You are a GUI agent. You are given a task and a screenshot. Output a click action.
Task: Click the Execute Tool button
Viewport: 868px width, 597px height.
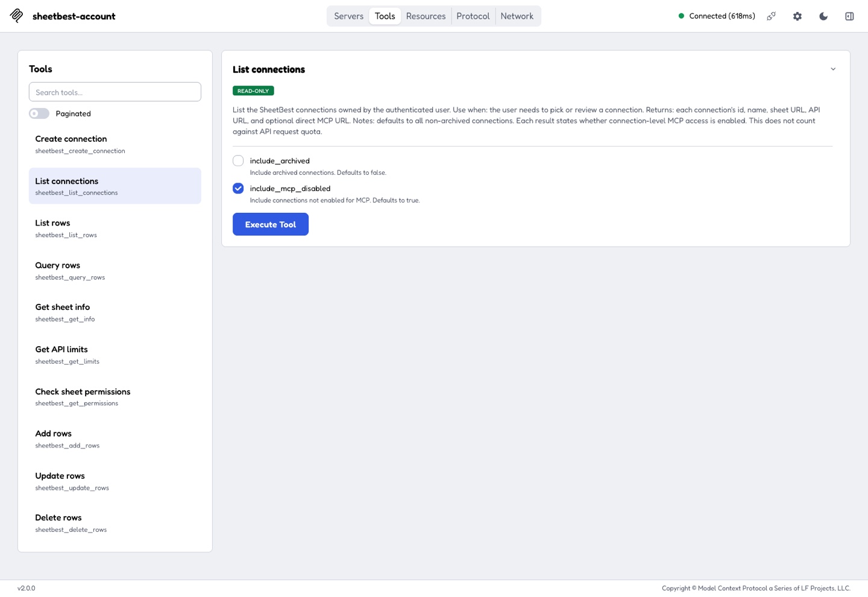point(271,224)
